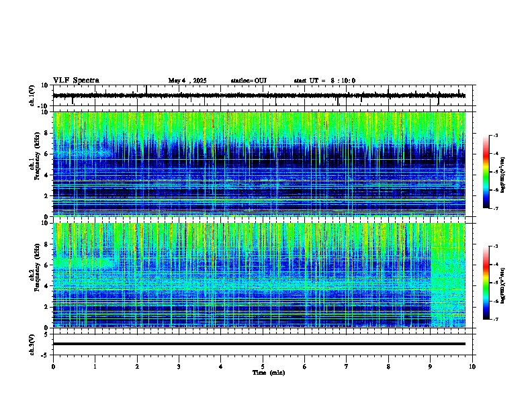Click tick label "0" on the time axis
Screen dimensions: 532x411
pyautogui.click(x=53, y=367)
